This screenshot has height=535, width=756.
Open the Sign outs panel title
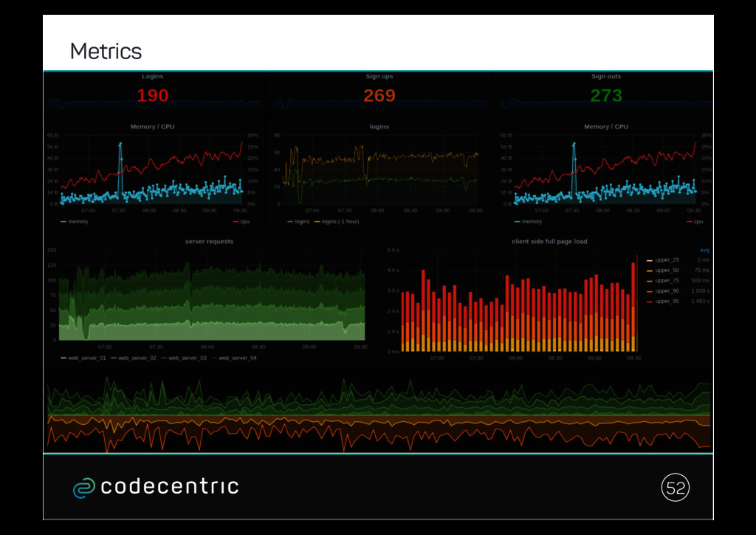pos(606,76)
